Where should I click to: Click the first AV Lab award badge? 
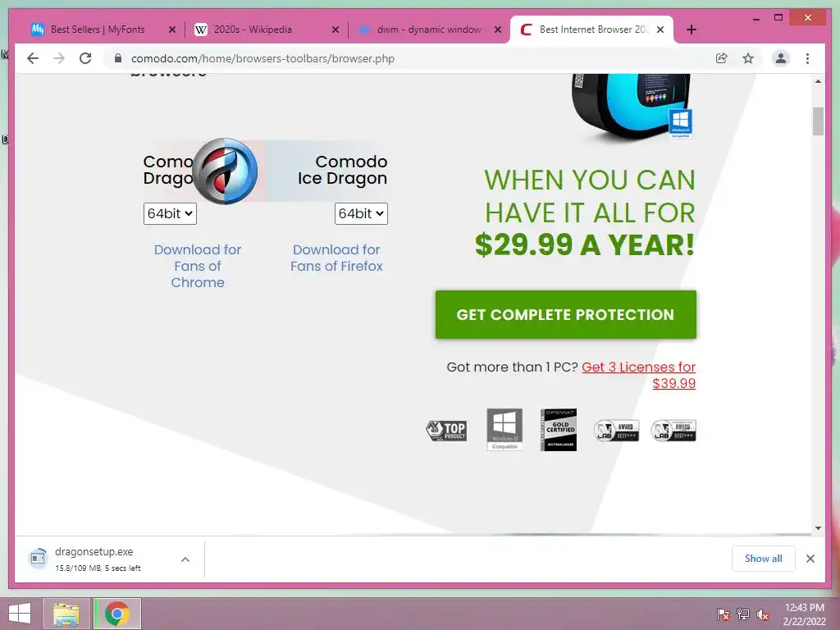(x=616, y=430)
